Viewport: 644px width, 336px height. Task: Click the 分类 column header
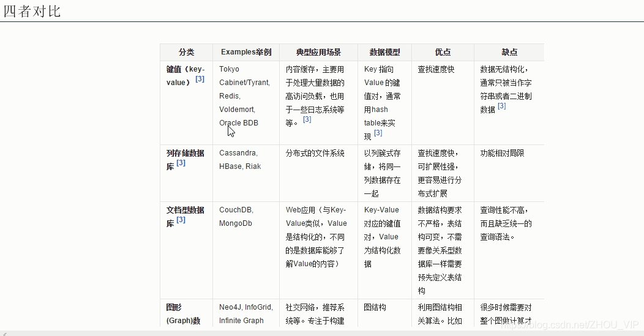click(187, 52)
